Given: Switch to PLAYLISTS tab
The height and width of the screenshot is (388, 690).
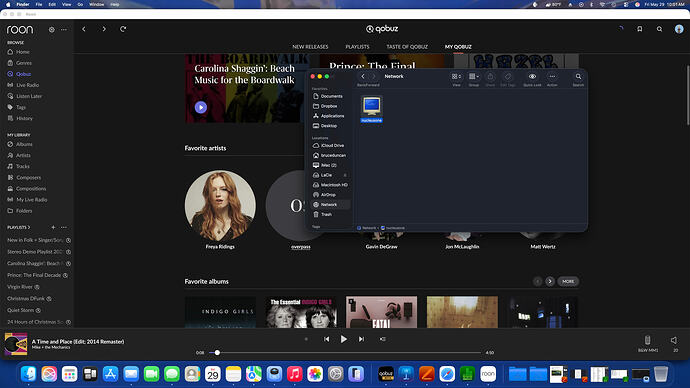Looking at the screenshot, I should [357, 47].
